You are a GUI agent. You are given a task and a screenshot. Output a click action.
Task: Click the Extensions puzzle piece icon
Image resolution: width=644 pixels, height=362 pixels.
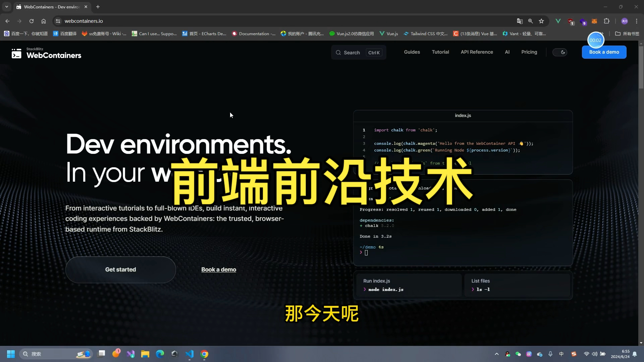[606, 21]
